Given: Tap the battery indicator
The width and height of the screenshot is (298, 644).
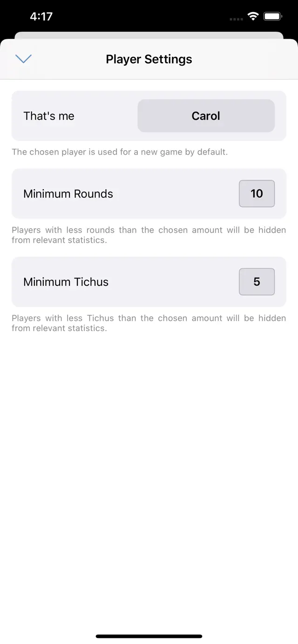Looking at the screenshot, I should pyautogui.click(x=273, y=16).
